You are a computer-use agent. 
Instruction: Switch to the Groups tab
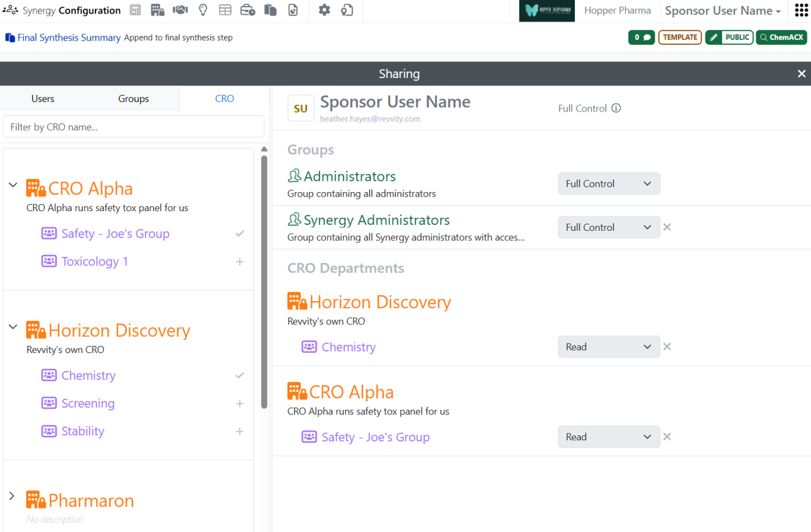[134, 98]
